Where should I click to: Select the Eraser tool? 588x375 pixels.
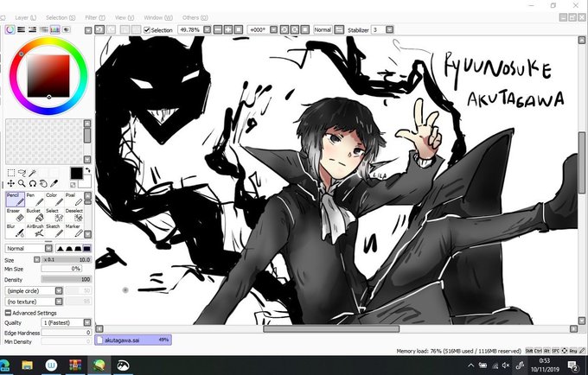(15, 215)
